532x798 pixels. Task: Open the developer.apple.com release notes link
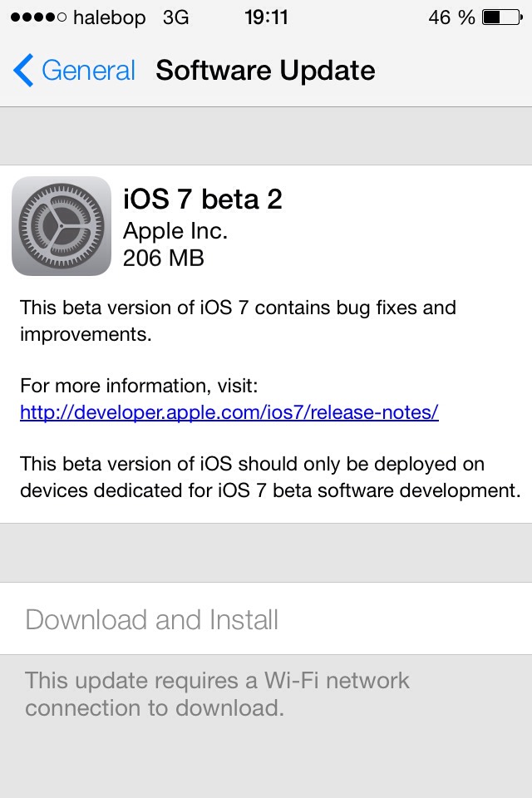point(229,412)
